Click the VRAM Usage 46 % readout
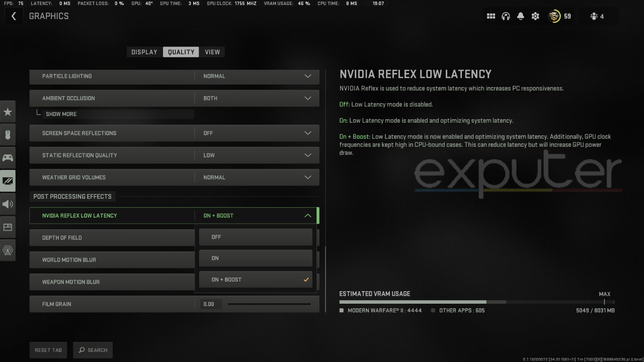The width and height of the screenshot is (644, 362). 287,4
